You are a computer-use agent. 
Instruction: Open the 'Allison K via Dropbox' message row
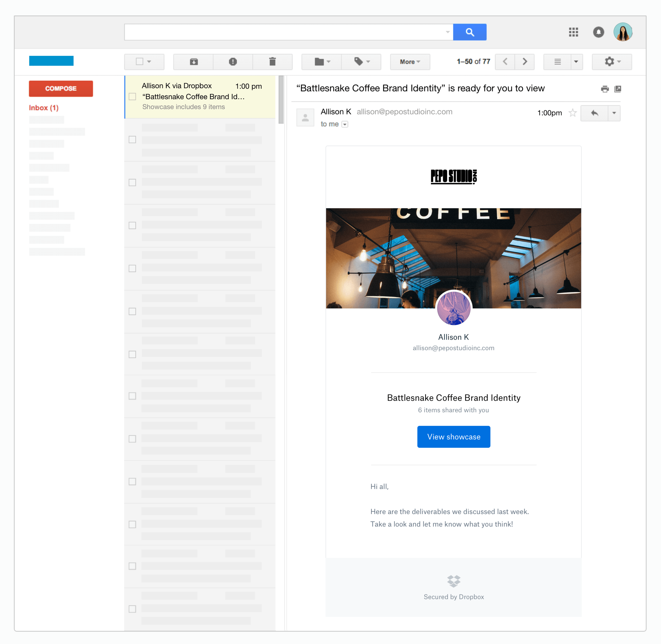tap(200, 97)
